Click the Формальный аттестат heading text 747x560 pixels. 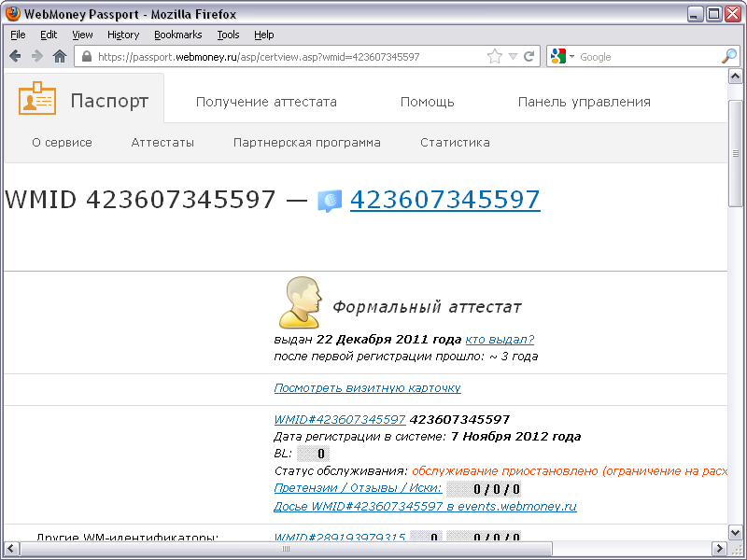coord(427,307)
